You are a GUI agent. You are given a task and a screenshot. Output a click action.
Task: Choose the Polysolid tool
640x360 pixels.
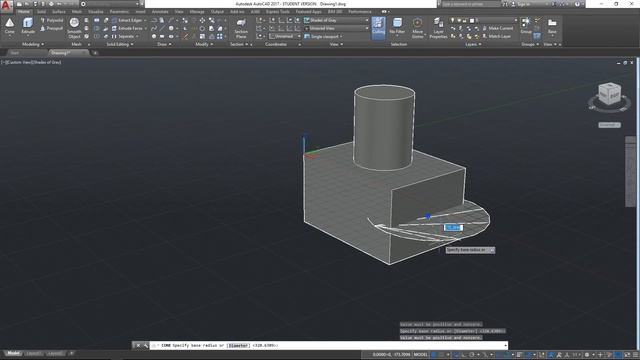click(52, 20)
